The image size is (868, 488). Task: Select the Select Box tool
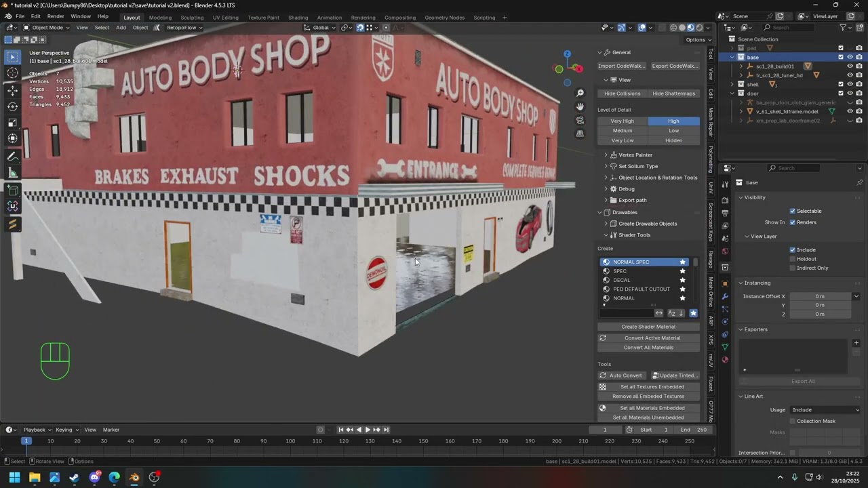13,57
